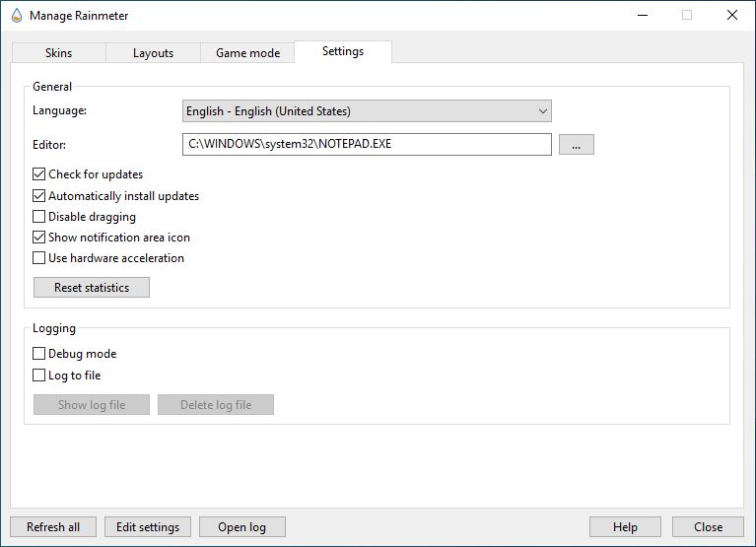
Task: Click into the Editor path field
Action: 367,144
